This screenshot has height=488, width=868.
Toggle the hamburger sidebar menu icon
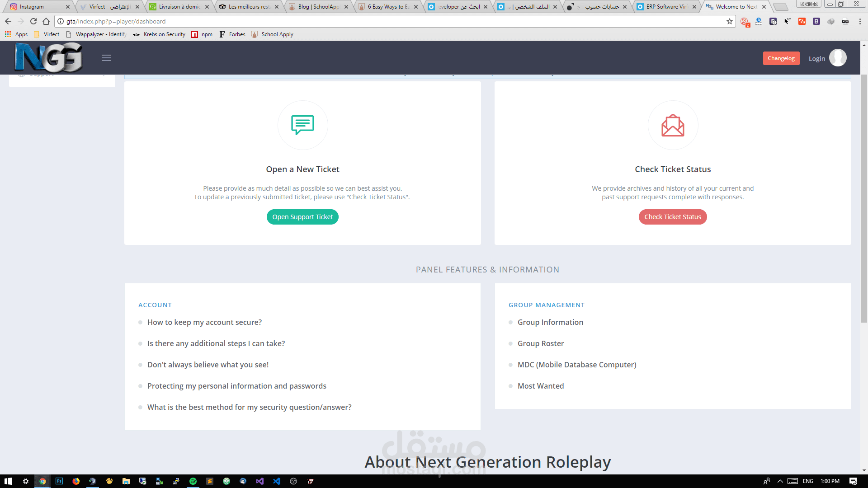pyautogui.click(x=106, y=58)
